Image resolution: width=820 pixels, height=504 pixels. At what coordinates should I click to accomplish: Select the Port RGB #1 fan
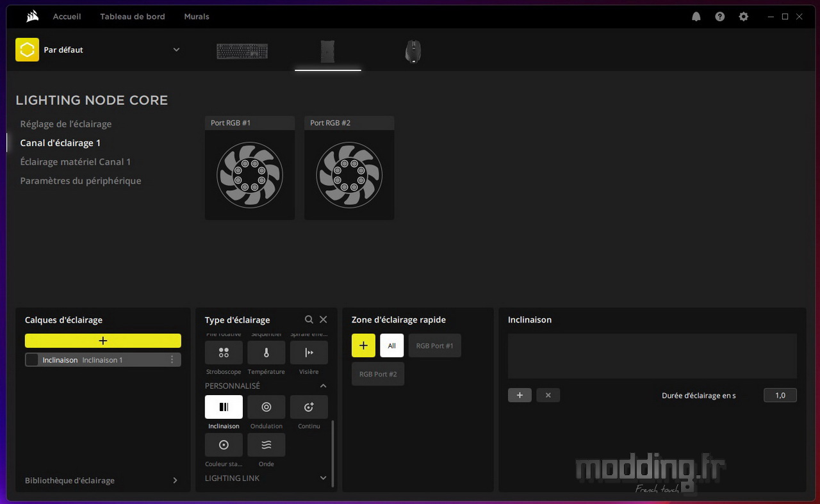tap(250, 175)
